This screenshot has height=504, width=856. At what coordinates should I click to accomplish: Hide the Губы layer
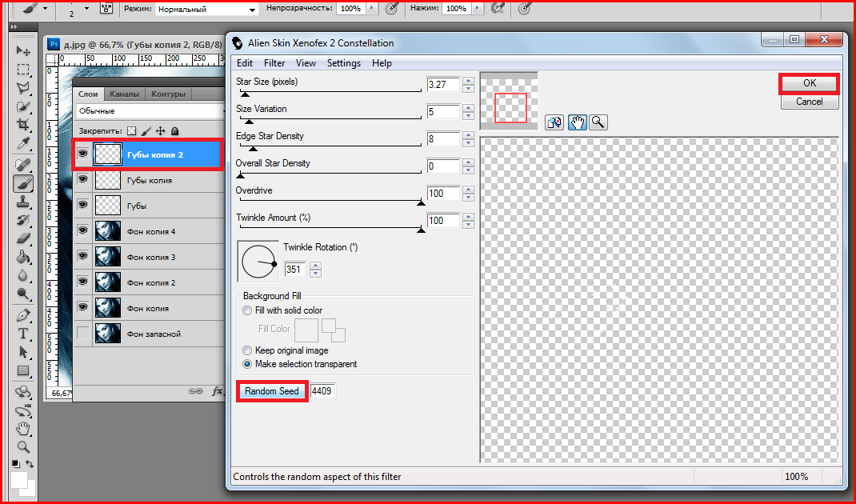(82, 205)
